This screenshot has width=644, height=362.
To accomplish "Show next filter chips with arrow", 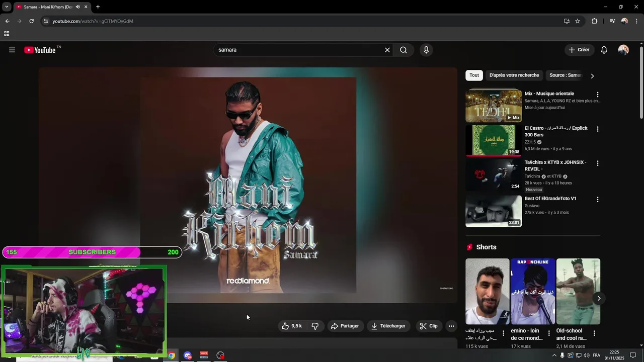I will coord(592,76).
